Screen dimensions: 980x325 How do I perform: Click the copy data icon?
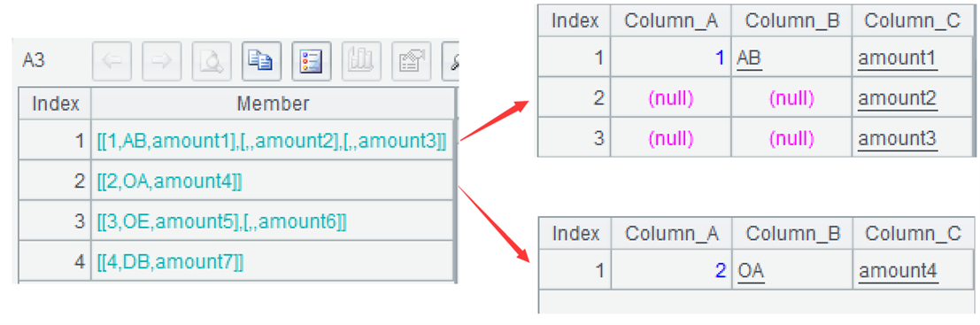click(x=262, y=61)
